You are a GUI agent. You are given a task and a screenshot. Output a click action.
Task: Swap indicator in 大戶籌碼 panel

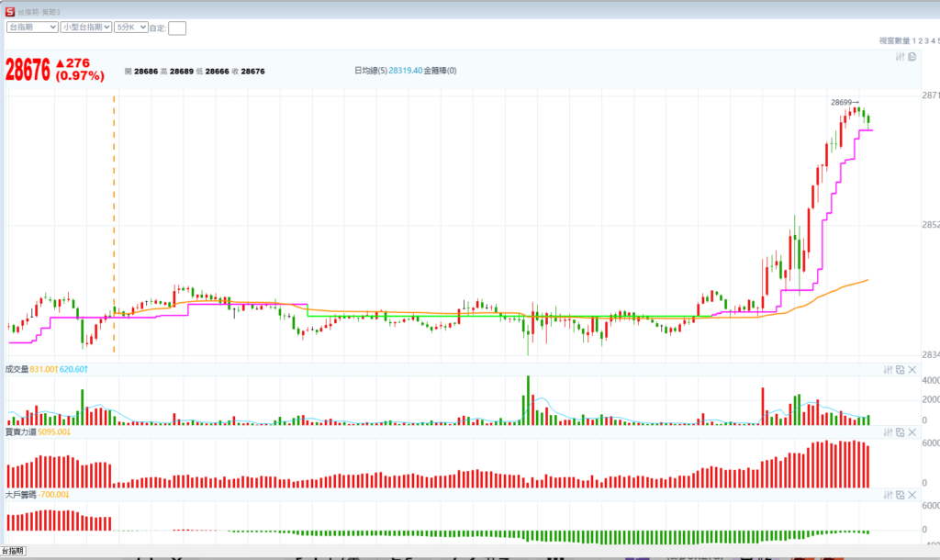900,495
